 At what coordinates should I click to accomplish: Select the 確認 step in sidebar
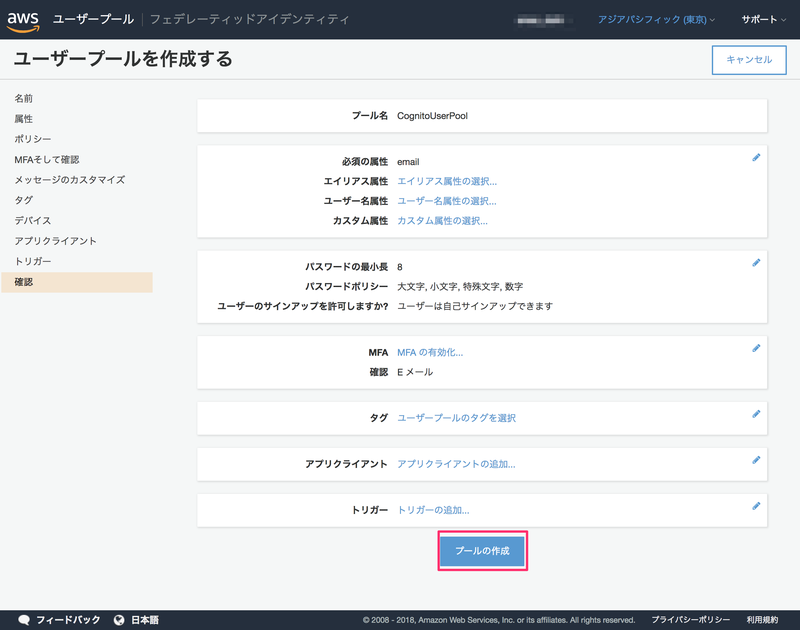[x=77, y=282]
